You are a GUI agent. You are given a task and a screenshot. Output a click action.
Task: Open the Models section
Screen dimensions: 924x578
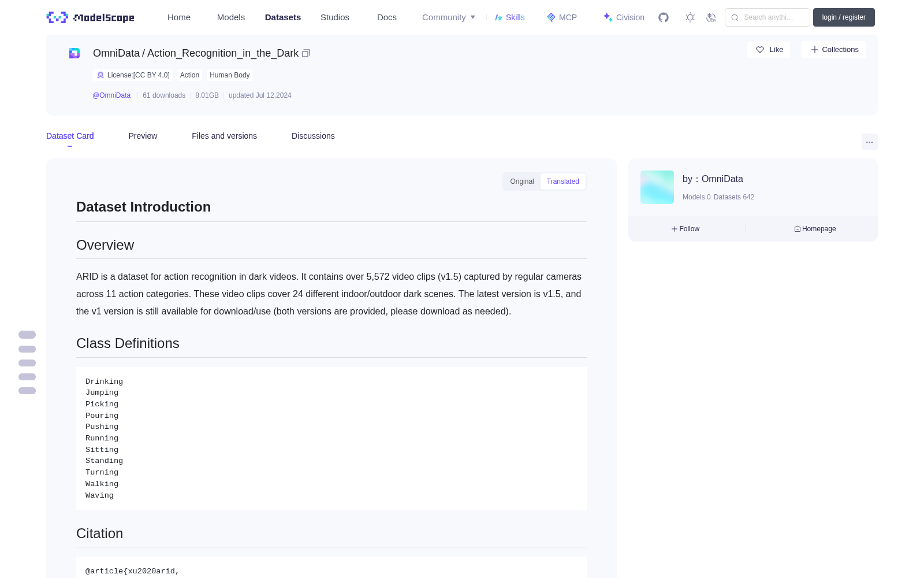231,17
